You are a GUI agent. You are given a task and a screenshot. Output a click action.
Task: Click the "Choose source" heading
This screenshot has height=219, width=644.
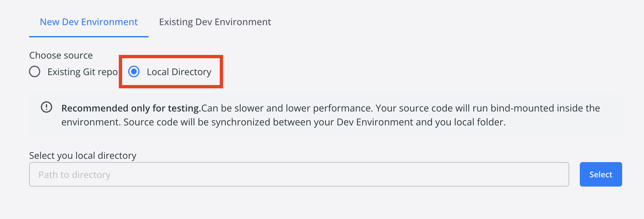[61, 55]
